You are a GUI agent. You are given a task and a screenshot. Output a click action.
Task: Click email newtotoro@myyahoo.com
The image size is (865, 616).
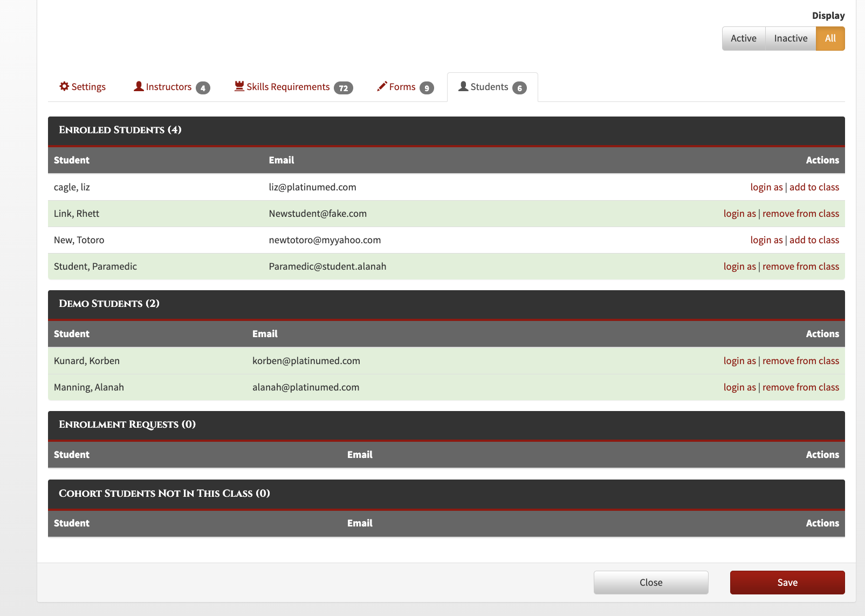(325, 240)
